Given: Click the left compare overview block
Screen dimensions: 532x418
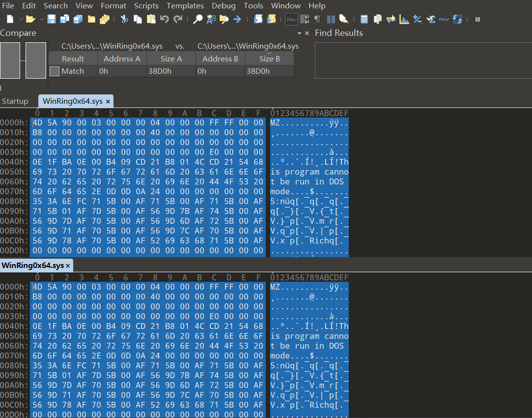Looking at the screenshot, I should tap(10, 60).
